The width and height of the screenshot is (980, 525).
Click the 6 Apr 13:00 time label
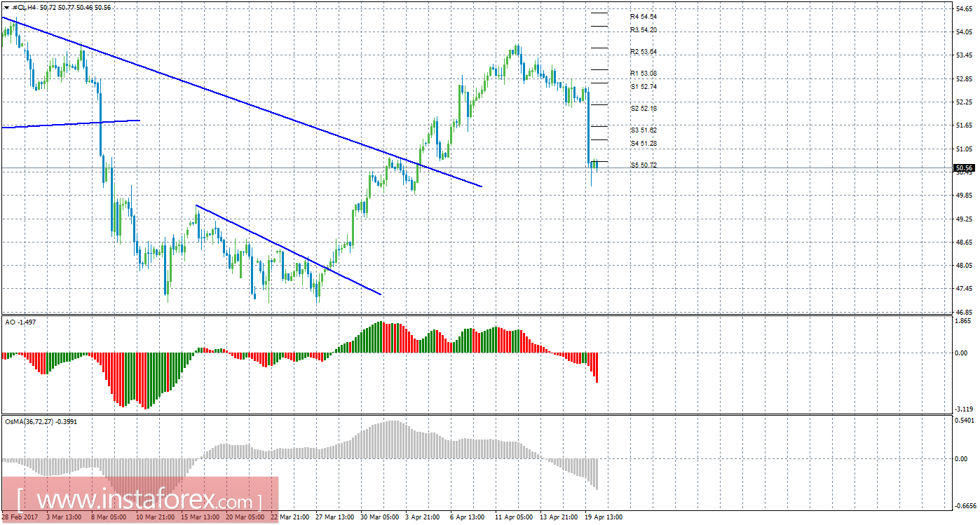[468, 517]
